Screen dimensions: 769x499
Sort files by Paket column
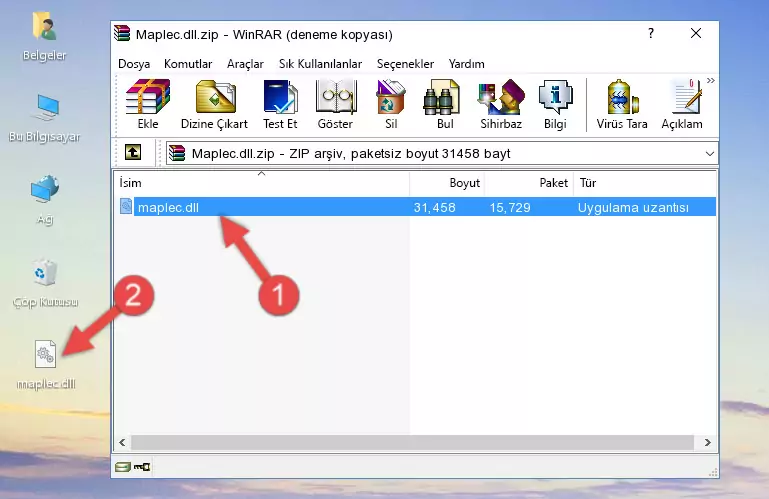(529, 183)
